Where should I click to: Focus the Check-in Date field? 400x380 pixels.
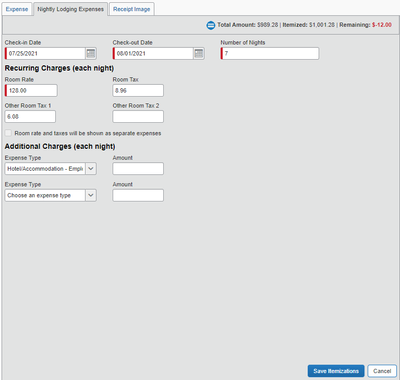click(45, 53)
